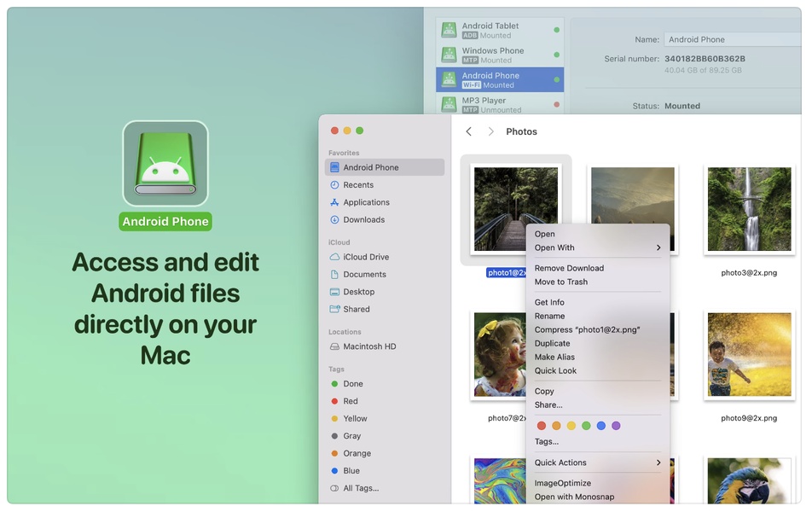Filter by the Red tag in sidebar

(384, 401)
